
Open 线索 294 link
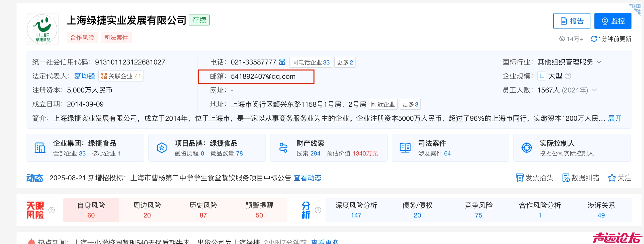pyautogui.click(x=308, y=153)
